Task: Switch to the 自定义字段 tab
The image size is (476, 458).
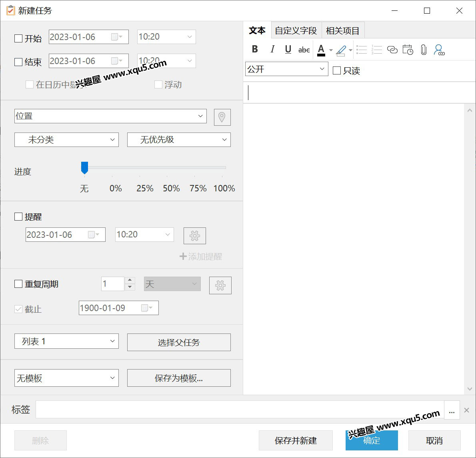Action: (x=296, y=30)
